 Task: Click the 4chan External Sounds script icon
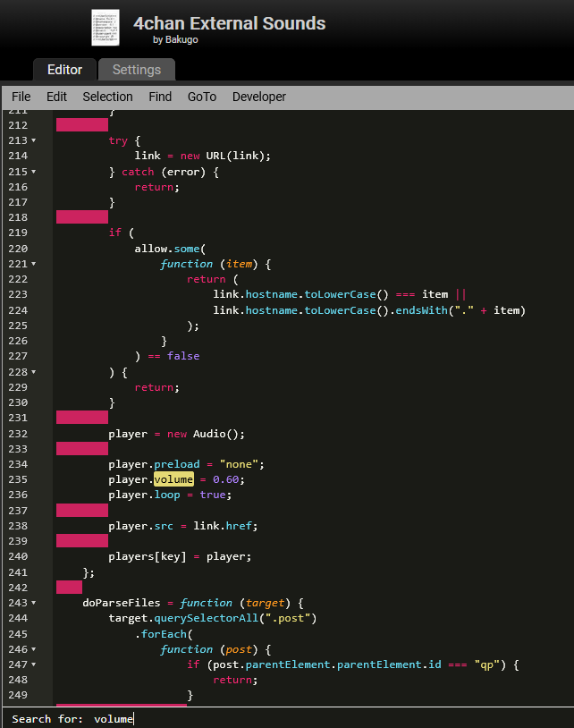pyautogui.click(x=106, y=28)
